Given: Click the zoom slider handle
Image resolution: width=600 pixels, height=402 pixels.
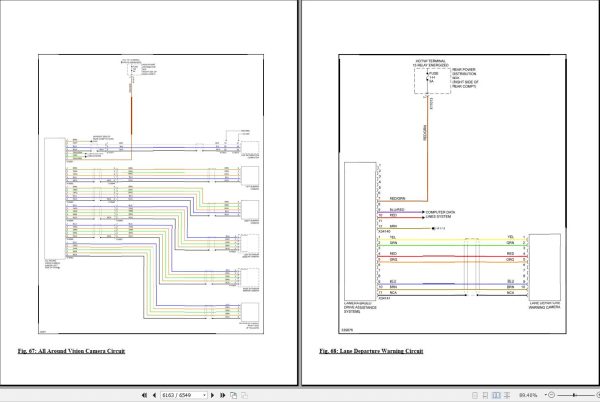Looking at the screenshot, I should 574,395.
